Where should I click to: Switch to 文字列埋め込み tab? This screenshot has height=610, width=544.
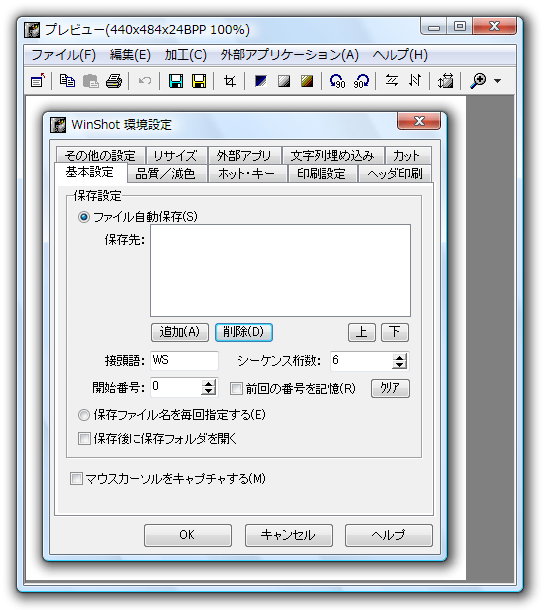tap(333, 156)
